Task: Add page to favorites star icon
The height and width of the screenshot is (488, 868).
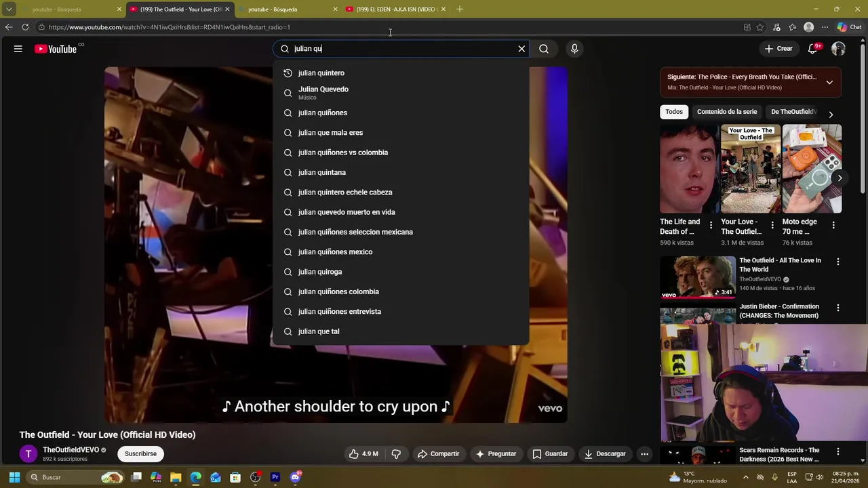Action: tap(760, 27)
